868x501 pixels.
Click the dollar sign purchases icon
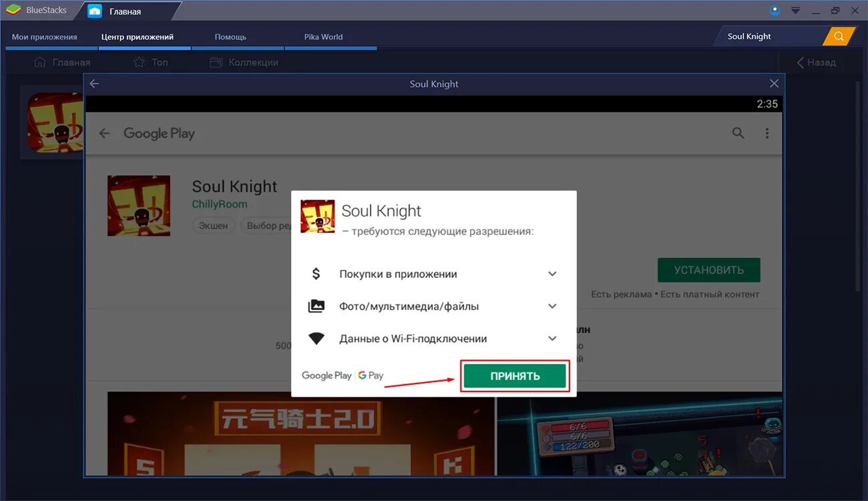click(316, 274)
